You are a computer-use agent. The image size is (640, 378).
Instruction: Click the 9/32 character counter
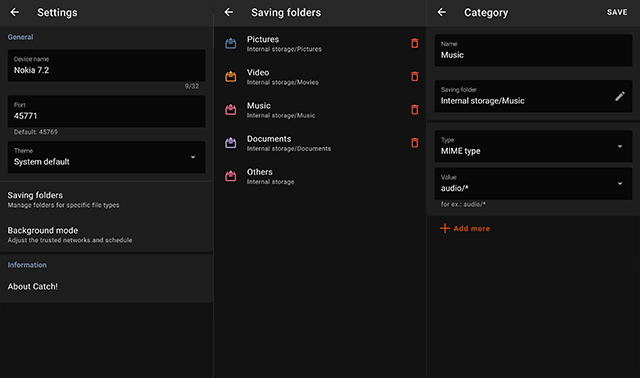click(192, 86)
